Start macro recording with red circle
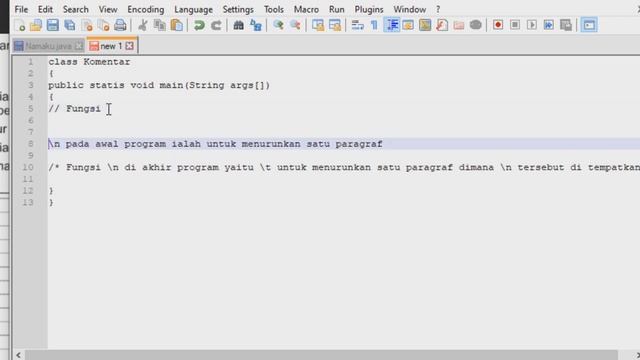This screenshot has height=360, width=640. click(498, 25)
